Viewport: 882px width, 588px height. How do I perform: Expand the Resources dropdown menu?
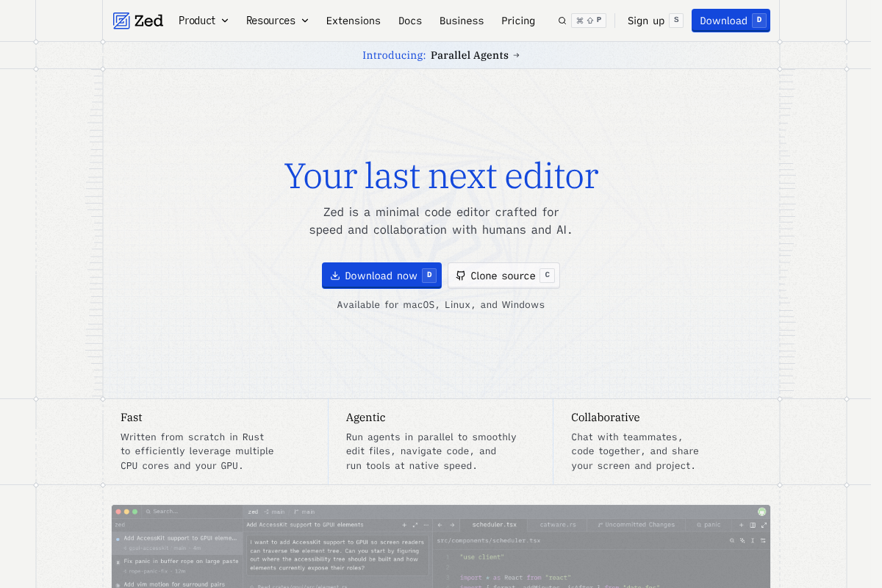point(277,21)
